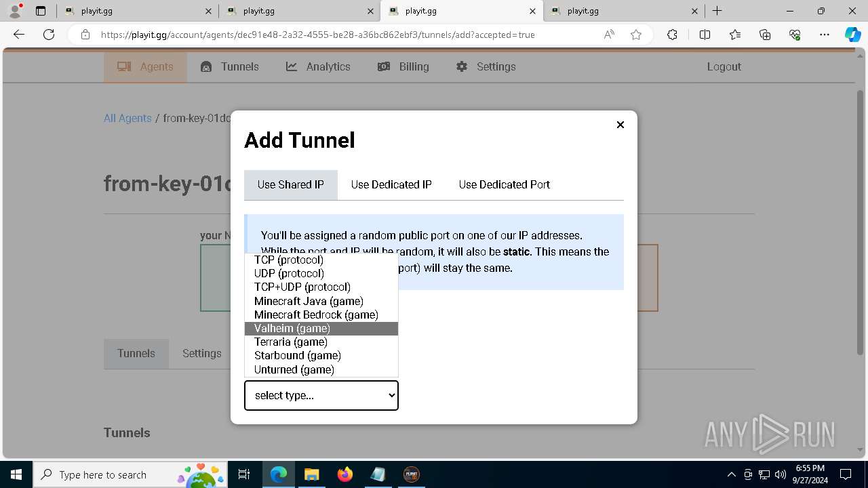Image resolution: width=868 pixels, height=488 pixels.
Task: Choose TCP (protocol) from the list
Action: pyautogui.click(x=321, y=260)
